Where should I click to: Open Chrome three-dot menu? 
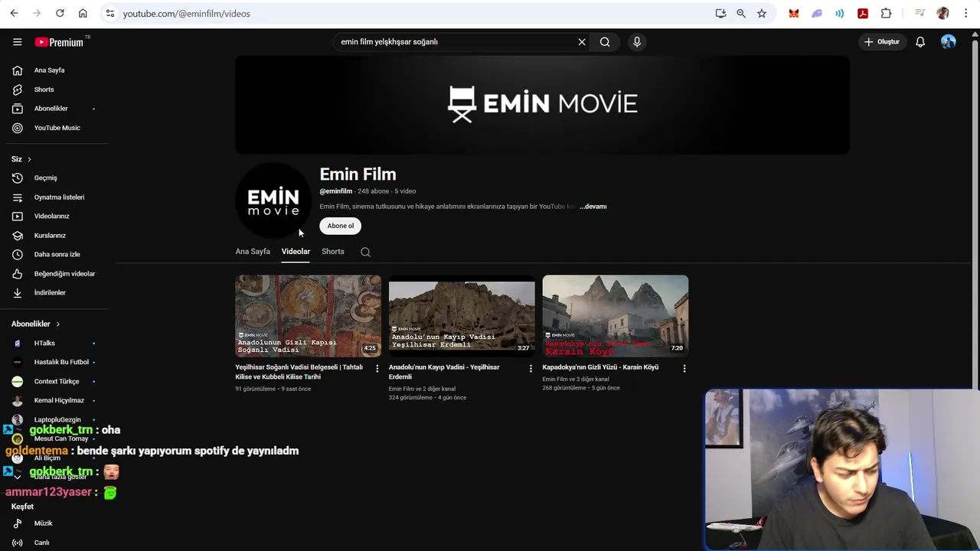pyautogui.click(x=965, y=13)
